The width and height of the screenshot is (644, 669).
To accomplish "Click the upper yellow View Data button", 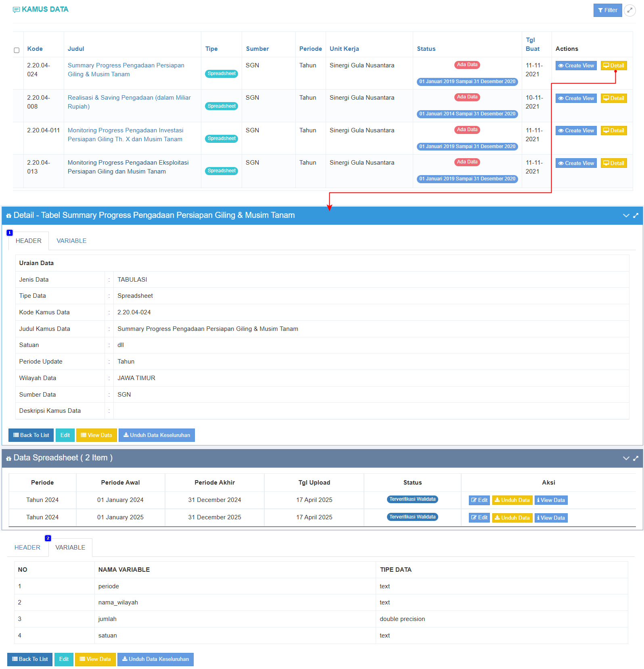I will [96, 435].
